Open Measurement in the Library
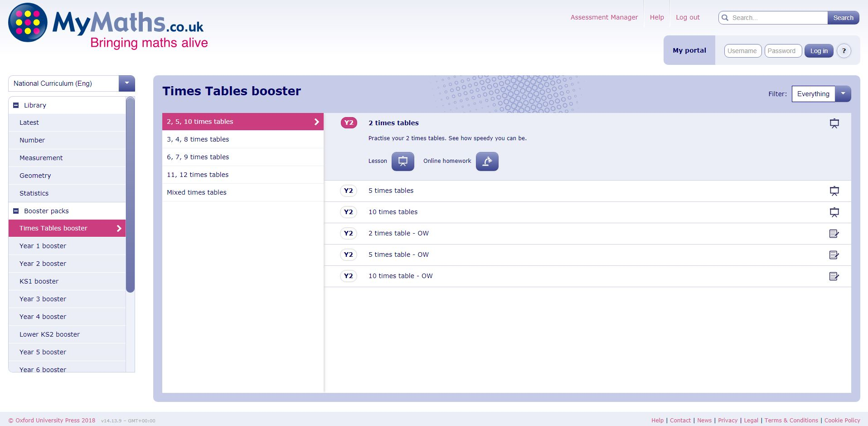The width and height of the screenshot is (868, 426). 67,158
